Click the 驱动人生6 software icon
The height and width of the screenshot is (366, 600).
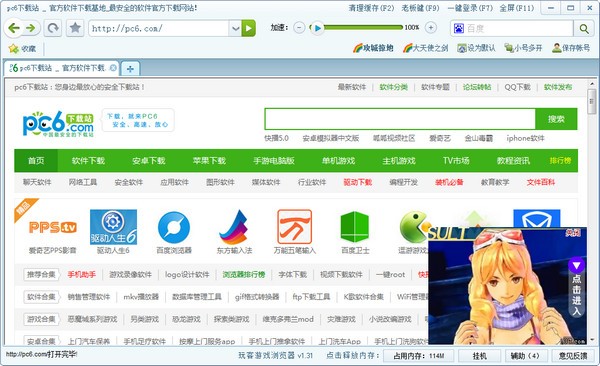(x=113, y=227)
